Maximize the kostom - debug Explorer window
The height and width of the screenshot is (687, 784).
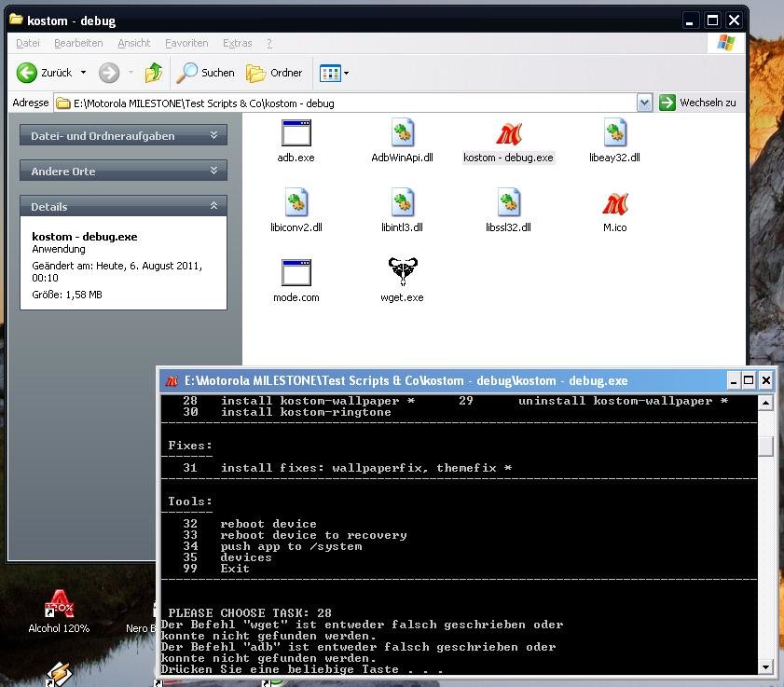712,21
